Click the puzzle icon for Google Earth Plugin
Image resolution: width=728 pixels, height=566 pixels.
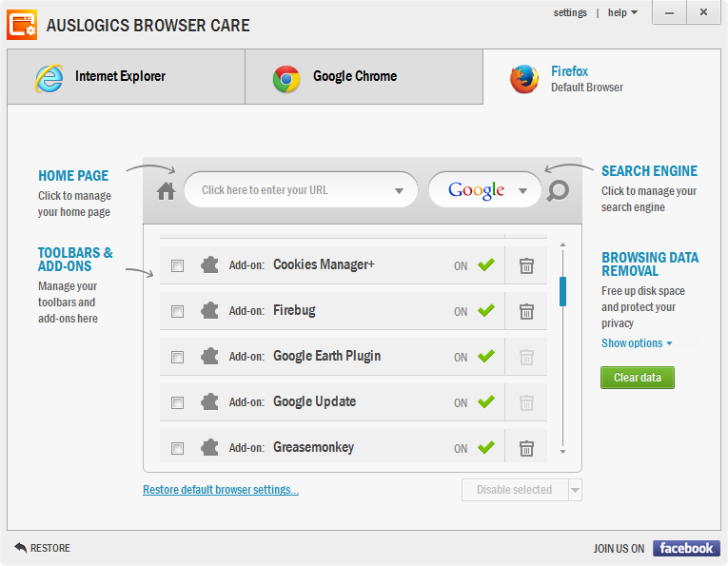click(209, 357)
